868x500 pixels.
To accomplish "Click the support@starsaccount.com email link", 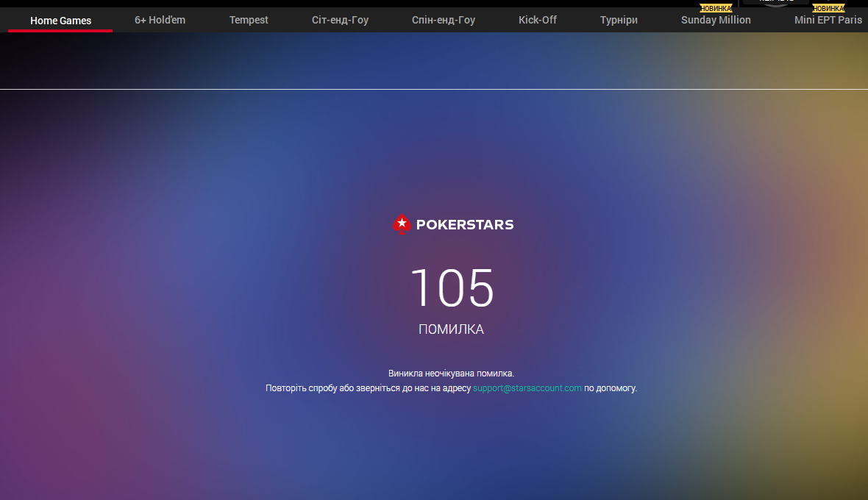I will pyautogui.click(x=527, y=388).
